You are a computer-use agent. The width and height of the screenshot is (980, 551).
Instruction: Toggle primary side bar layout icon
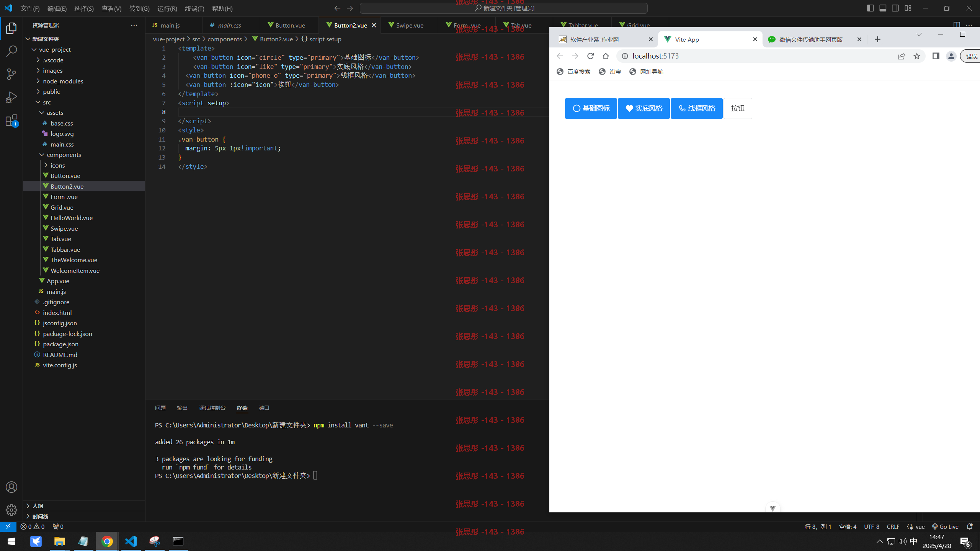870,8
